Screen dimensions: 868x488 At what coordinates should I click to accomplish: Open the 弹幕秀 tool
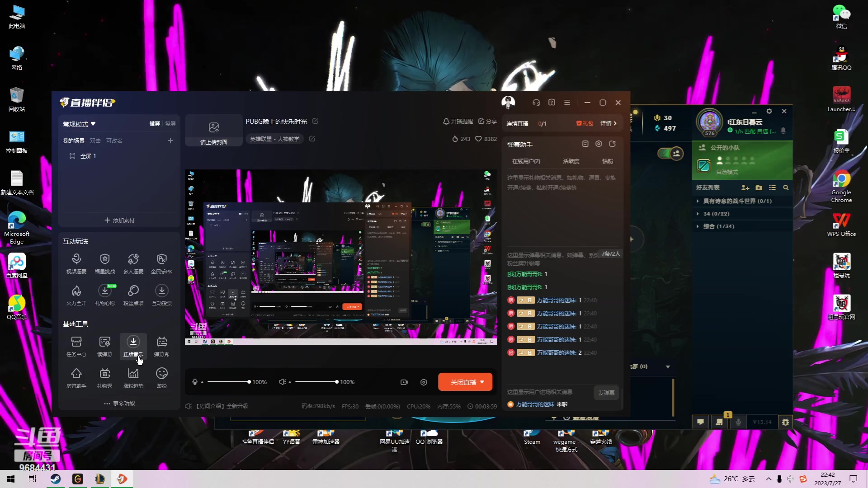(x=161, y=346)
